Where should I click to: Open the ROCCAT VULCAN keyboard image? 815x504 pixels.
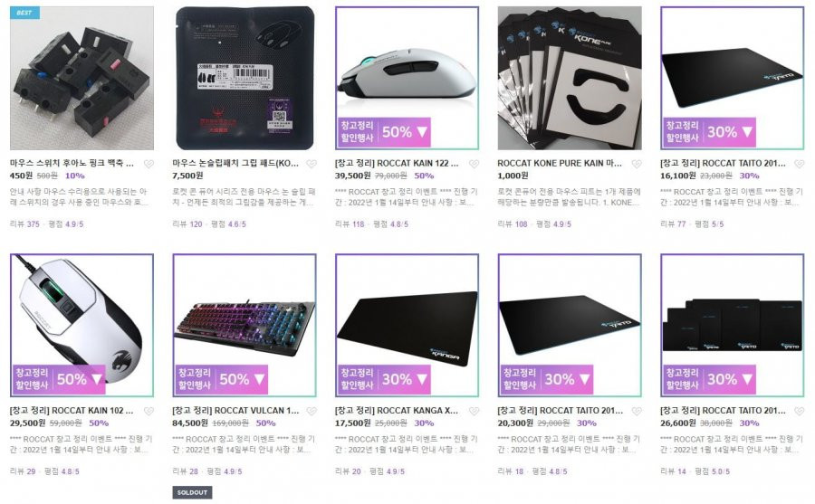244,325
